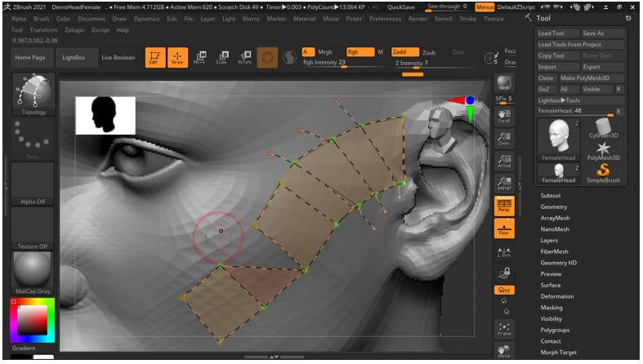Image resolution: width=643 pixels, height=364 pixels.
Task: Open the Alpha menu
Action: 19,19
